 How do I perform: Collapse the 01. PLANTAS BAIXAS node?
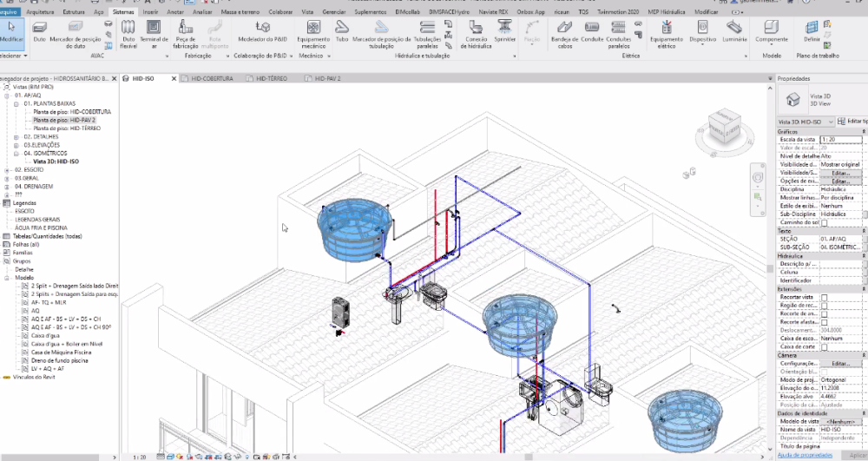[16, 103]
